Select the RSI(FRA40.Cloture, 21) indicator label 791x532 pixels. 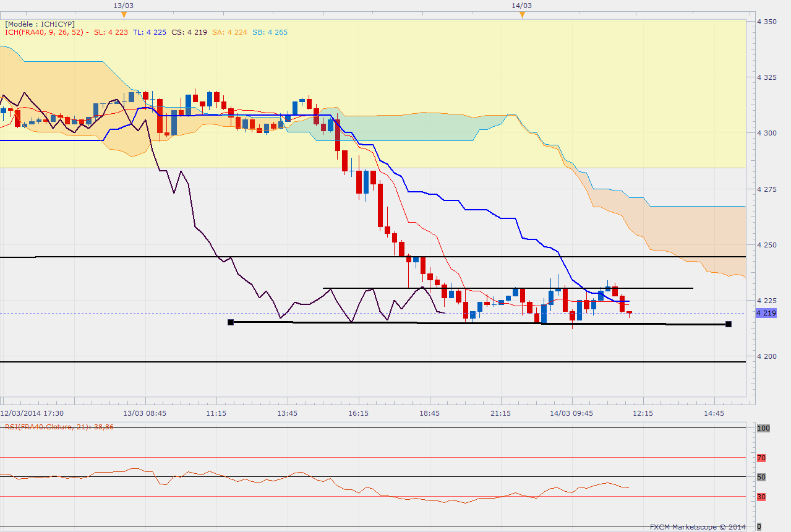[60, 426]
